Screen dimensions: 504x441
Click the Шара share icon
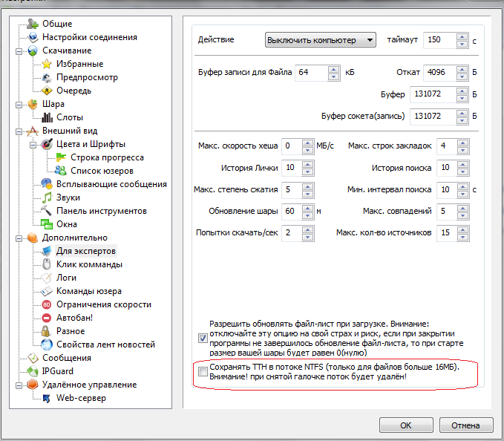click(x=33, y=104)
